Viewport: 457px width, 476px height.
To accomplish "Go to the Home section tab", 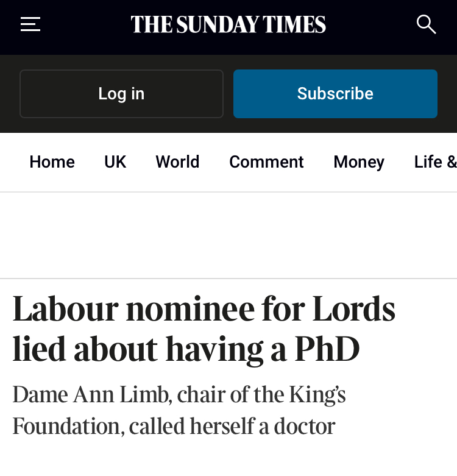I will pos(52,162).
